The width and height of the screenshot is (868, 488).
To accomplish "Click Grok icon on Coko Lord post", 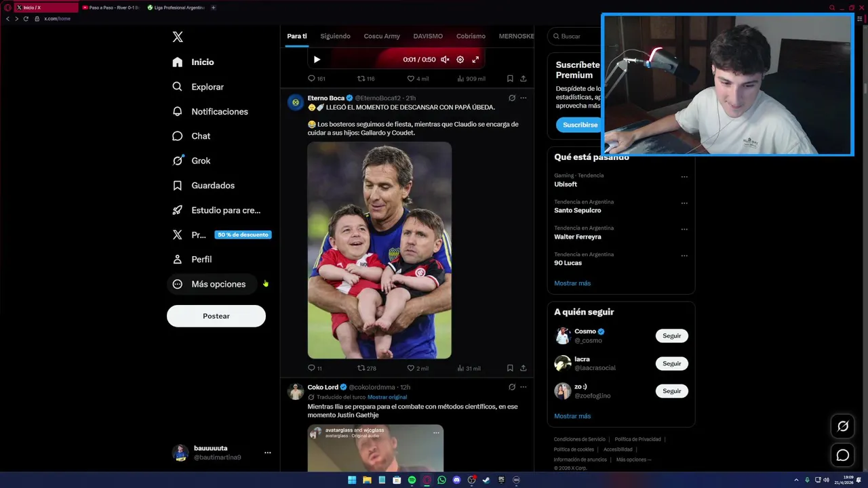I will (x=512, y=387).
